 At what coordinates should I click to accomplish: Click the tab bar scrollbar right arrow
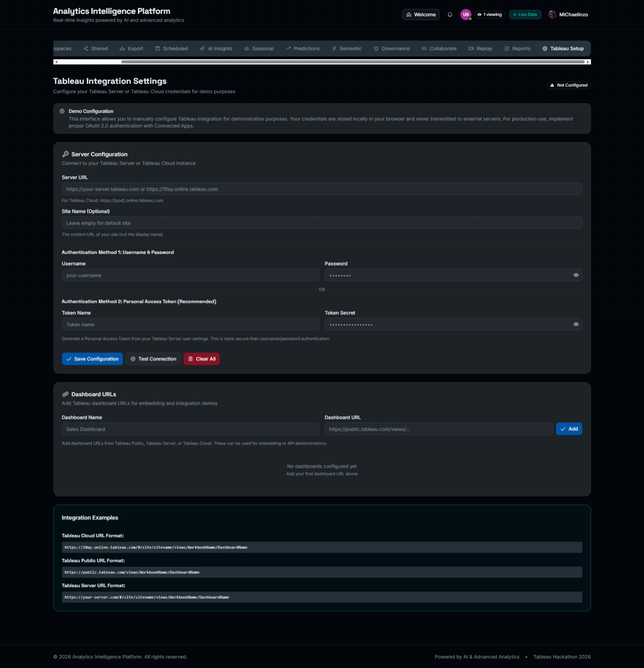pyautogui.click(x=588, y=62)
